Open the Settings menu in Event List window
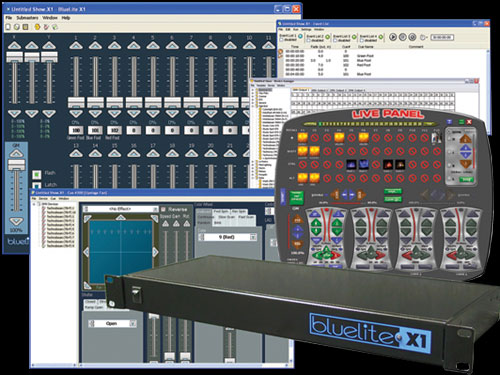The height and width of the screenshot is (375, 500). 306,29
